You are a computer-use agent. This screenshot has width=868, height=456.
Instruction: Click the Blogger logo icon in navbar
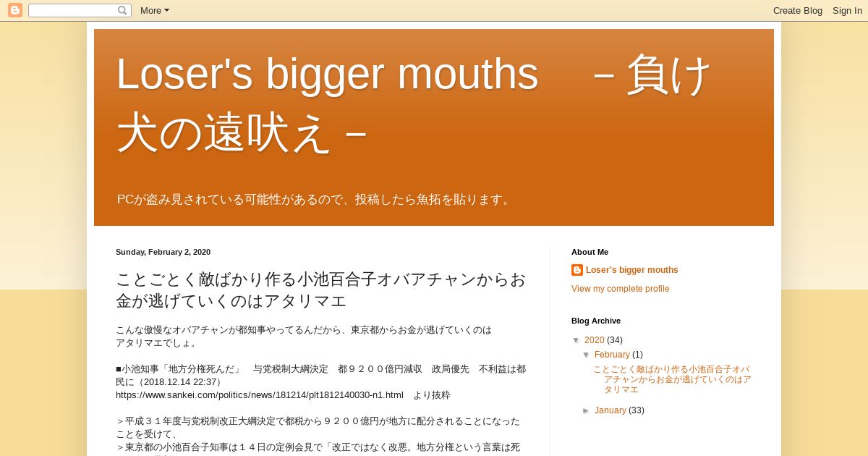pos(15,10)
